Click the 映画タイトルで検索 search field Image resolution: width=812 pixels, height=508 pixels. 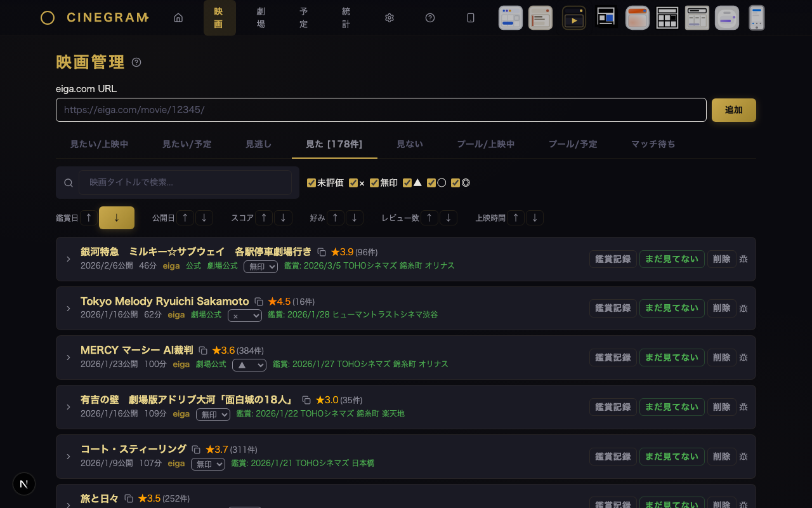tap(185, 183)
